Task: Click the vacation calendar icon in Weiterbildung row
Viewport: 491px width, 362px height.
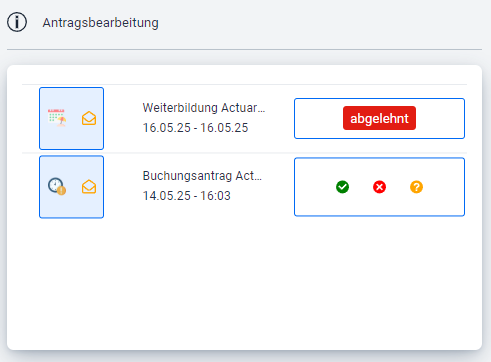Action: point(57,118)
